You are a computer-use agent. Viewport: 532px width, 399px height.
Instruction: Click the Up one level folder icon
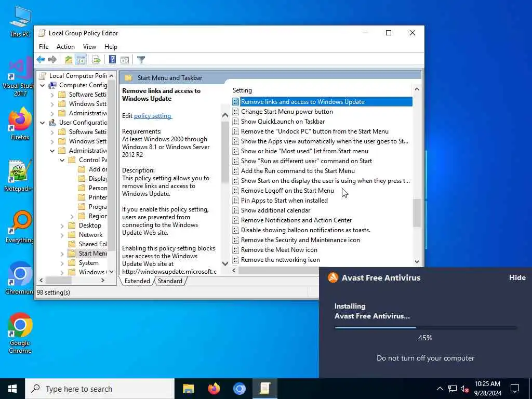(69, 60)
